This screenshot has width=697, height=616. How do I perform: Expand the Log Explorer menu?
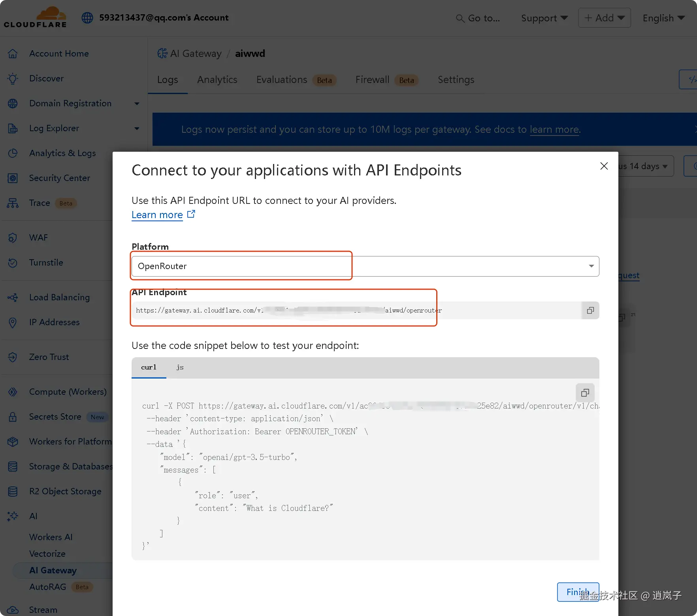click(137, 128)
